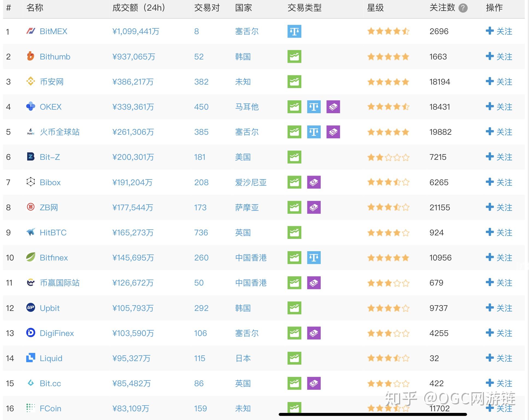Click 火币全球站 follower count 19882
The image size is (529, 420).
(x=440, y=132)
